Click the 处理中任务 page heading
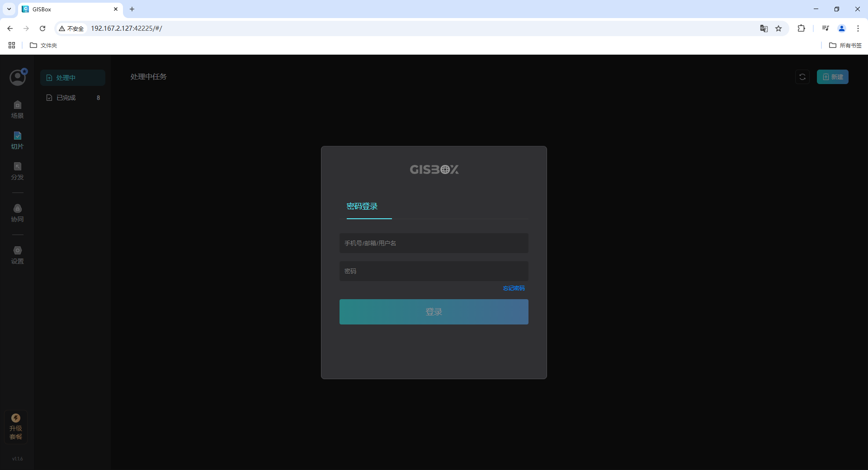This screenshot has width=868, height=470. click(x=149, y=77)
